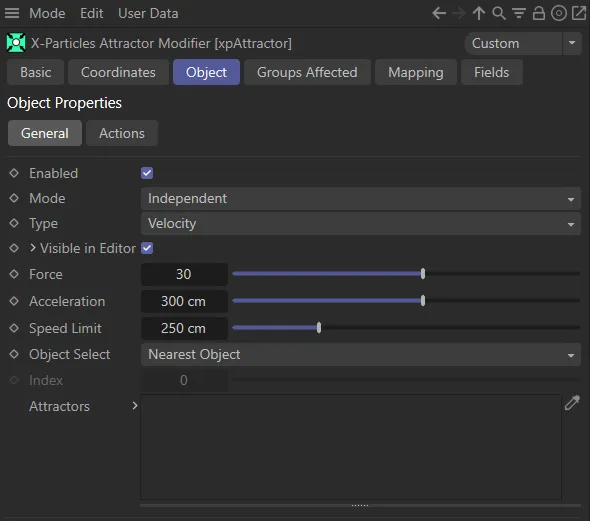The height and width of the screenshot is (521, 590).
Task: Click keyframe diamond next to Mode
Action: tap(14, 198)
